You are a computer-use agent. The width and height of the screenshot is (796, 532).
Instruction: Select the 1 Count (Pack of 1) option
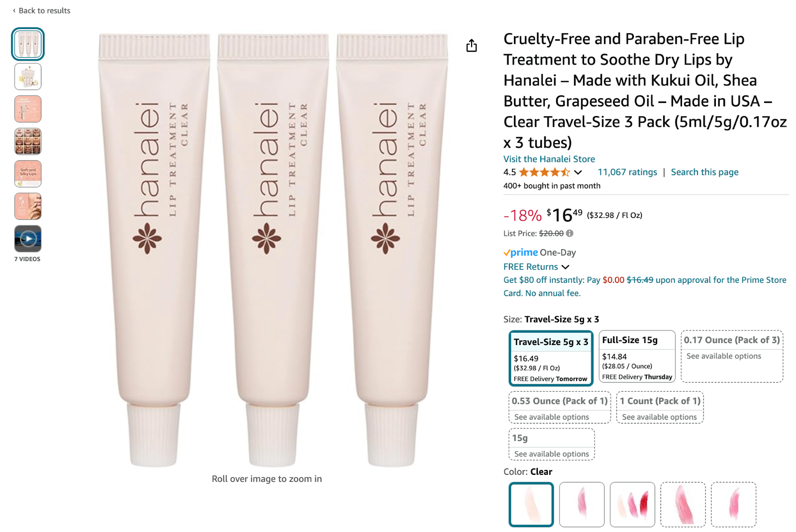click(x=660, y=408)
